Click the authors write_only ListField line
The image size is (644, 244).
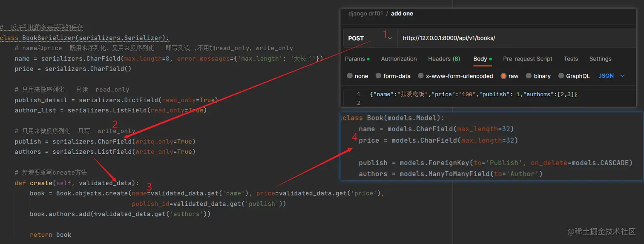click(x=105, y=152)
